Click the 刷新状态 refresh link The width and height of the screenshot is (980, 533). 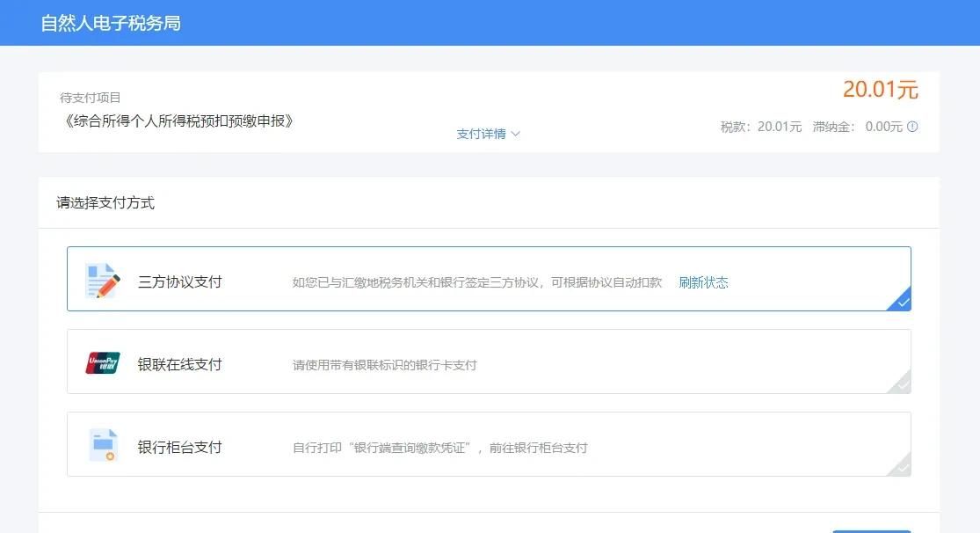click(702, 283)
